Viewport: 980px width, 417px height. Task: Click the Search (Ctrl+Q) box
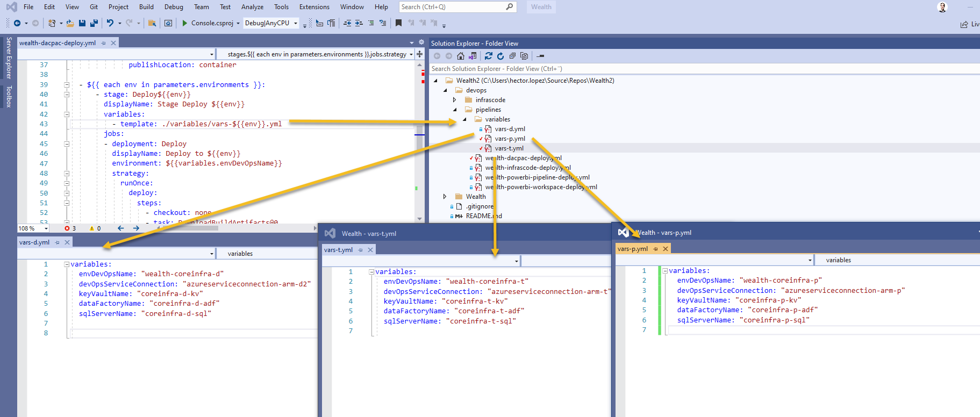tap(457, 7)
